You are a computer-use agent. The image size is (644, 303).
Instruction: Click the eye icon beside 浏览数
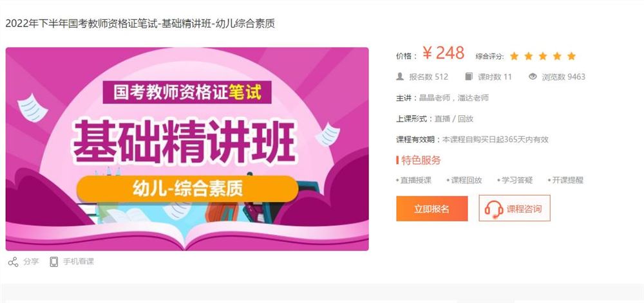pos(533,77)
